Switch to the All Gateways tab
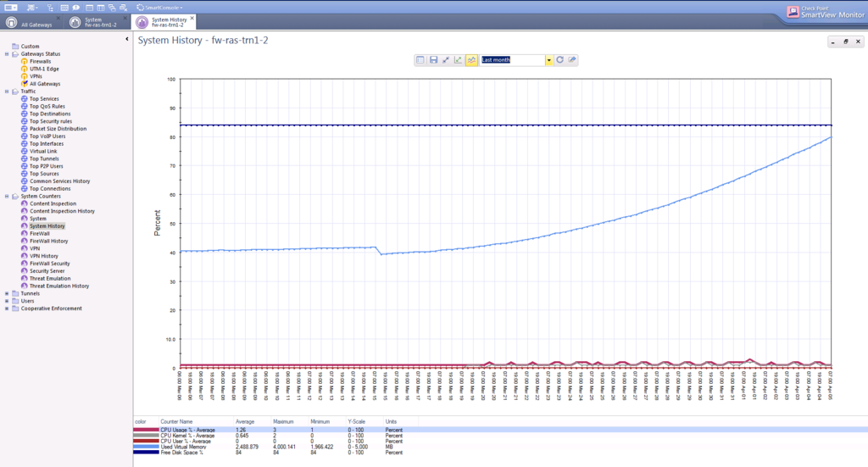The width and height of the screenshot is (868, 467). (x=31, y=22)
